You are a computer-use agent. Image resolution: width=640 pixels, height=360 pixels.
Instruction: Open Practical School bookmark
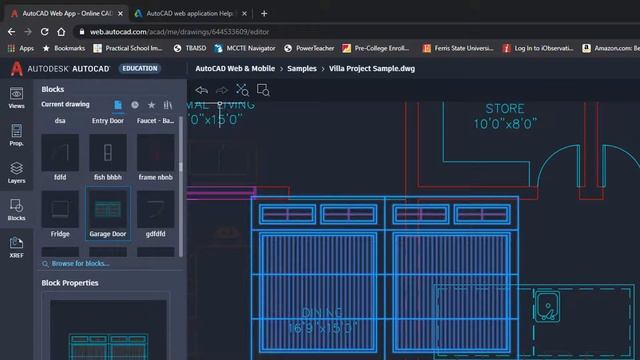click(128, 48)
